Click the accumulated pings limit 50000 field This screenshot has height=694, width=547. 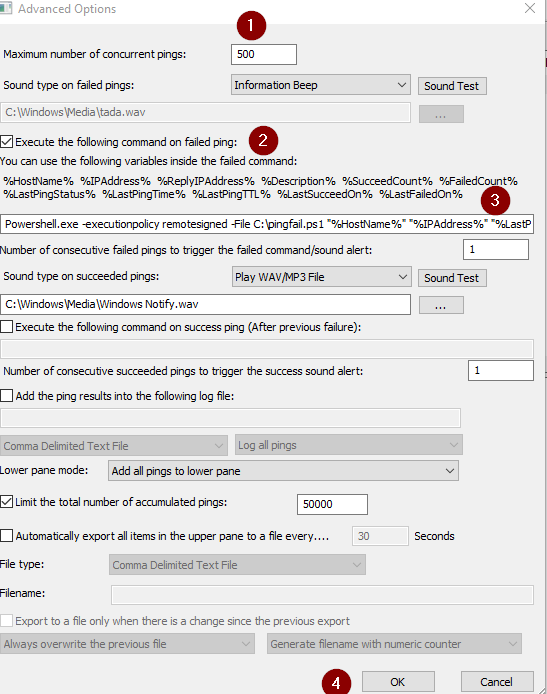coord(332,504)
